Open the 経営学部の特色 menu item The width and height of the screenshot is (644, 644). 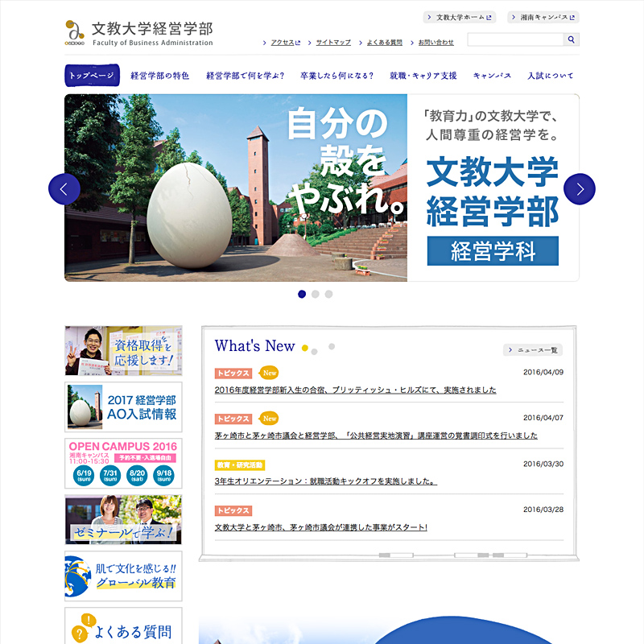[159, 76]
